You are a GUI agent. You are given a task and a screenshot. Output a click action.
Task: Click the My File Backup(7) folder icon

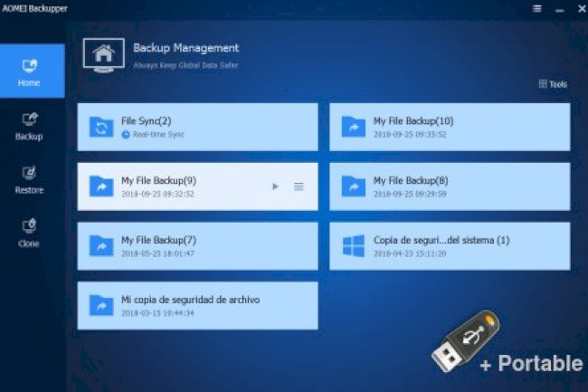click(98, 245)
